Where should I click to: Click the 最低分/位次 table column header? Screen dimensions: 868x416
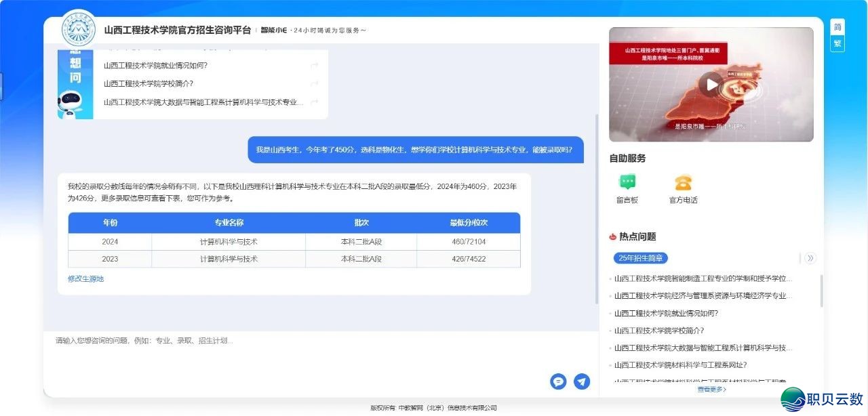(x=469, y=223)
